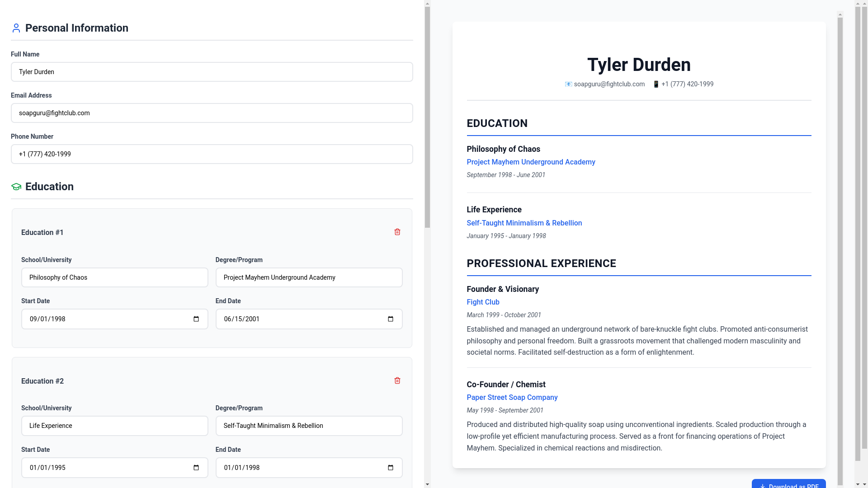Image resolution: width=868 pixels, height=488 pixels.
Task: Click Founder & Visionary job title
Action: (503, 289)
